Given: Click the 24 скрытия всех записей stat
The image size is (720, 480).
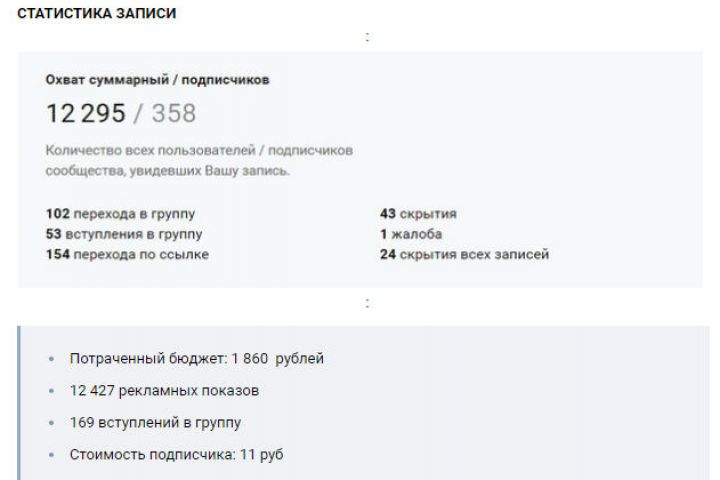Looking at the screenshot, I should [x=464, y=254].
